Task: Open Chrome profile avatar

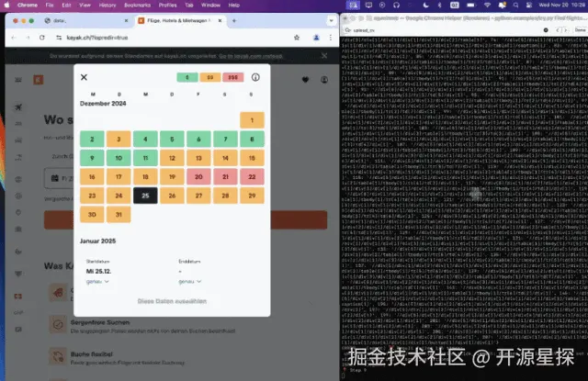Action: tap(316, 38)
